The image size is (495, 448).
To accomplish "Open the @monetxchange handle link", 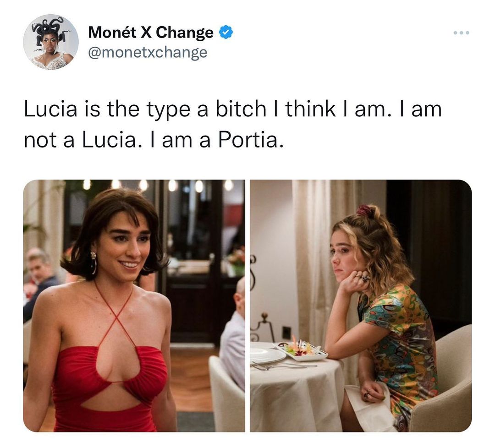I will (148, 52).
